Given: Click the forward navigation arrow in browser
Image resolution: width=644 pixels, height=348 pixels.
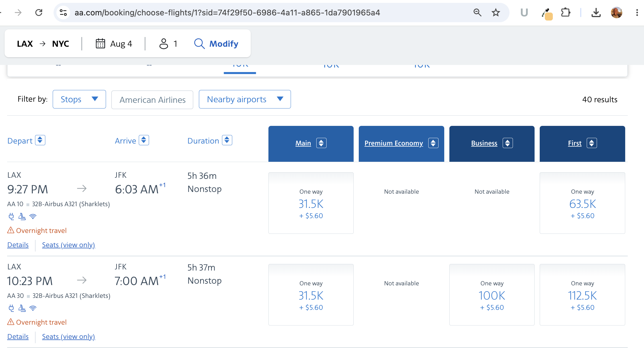Looking at the screenshot, I should (18, 13).
